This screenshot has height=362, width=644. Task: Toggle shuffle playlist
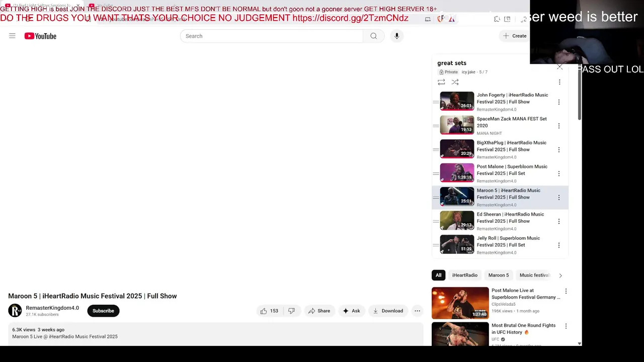[x=455, y=82]
